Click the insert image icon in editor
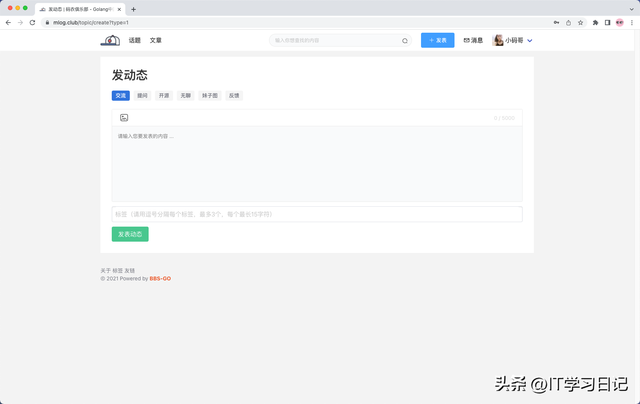Image resolution: width=640 pixels, height=404 pixels. [124, 118]
